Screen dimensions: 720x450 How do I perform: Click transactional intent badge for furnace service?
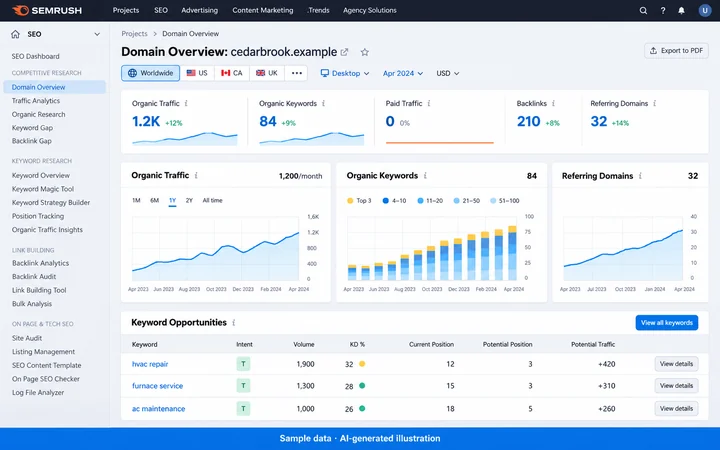243,386
